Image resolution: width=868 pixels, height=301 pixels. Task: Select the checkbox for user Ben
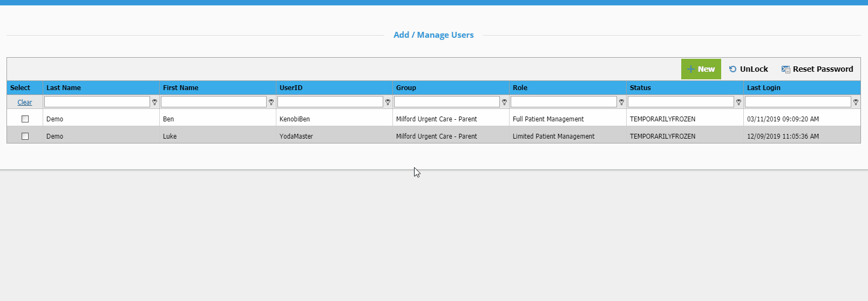25,119
